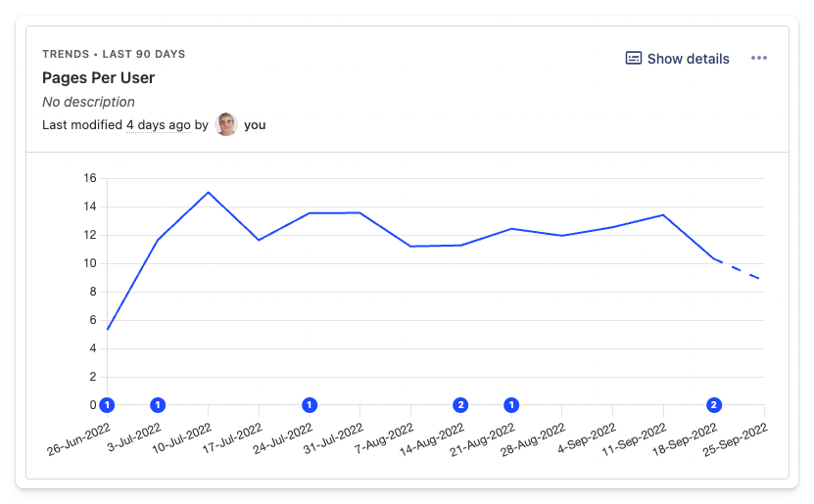Click the 25-Sep-2022 x-axis label

738,441
